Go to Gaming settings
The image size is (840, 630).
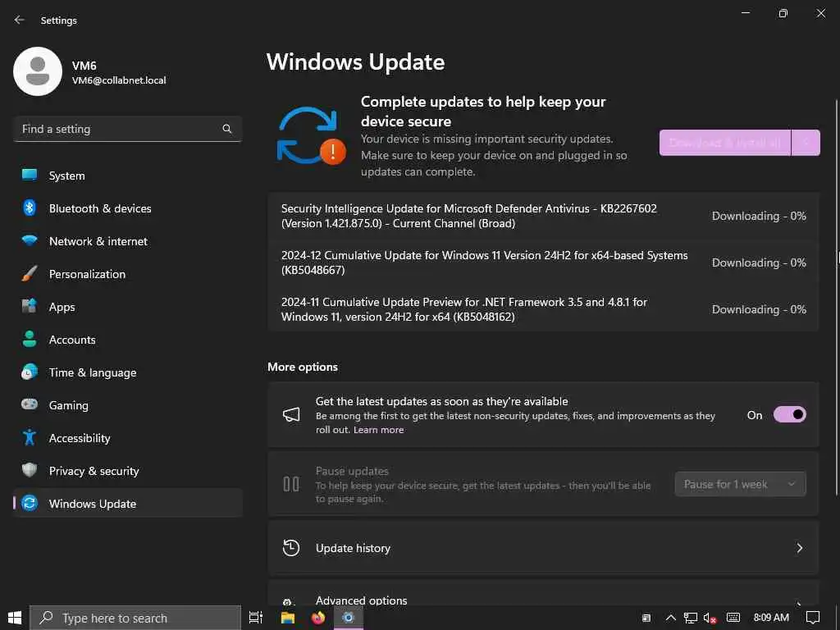128,404
